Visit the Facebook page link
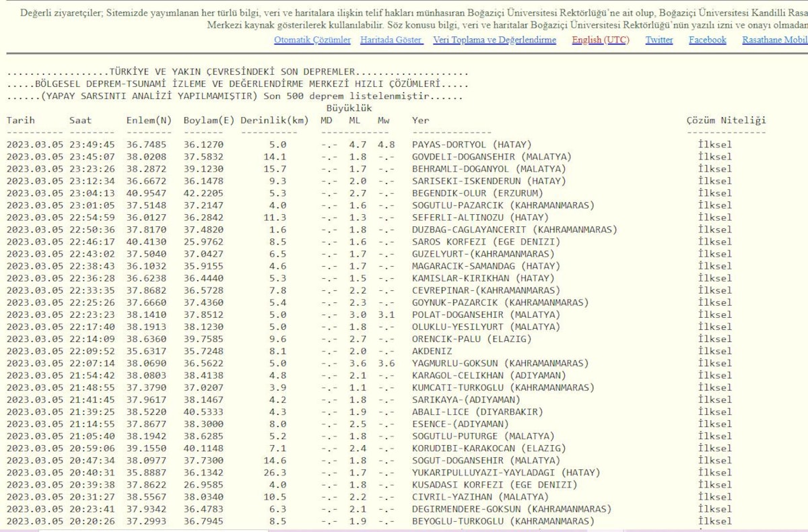The width and height of the screenshot is (808, 532). [707, 40]
